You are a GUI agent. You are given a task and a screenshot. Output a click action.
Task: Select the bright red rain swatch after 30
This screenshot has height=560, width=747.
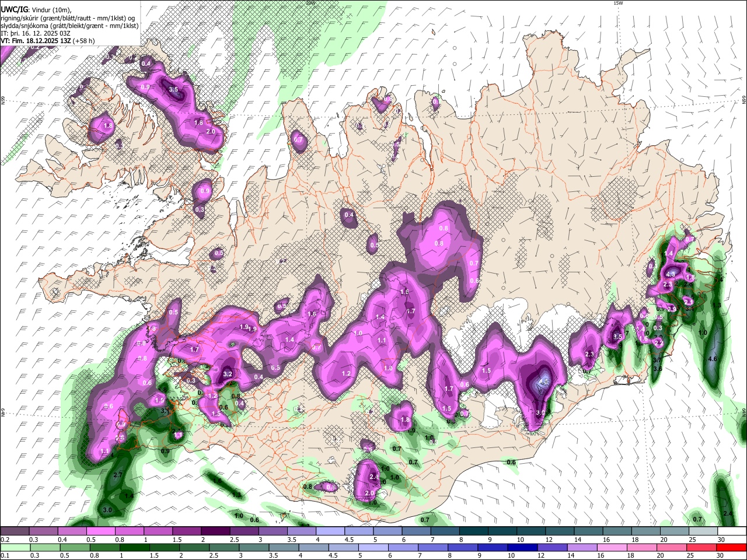tap(731, 547)
